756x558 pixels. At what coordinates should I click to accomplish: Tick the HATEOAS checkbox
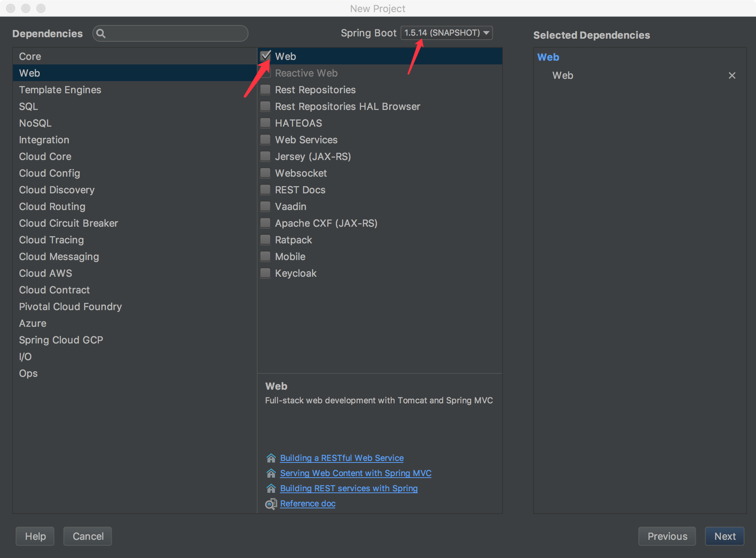(266, 123)
